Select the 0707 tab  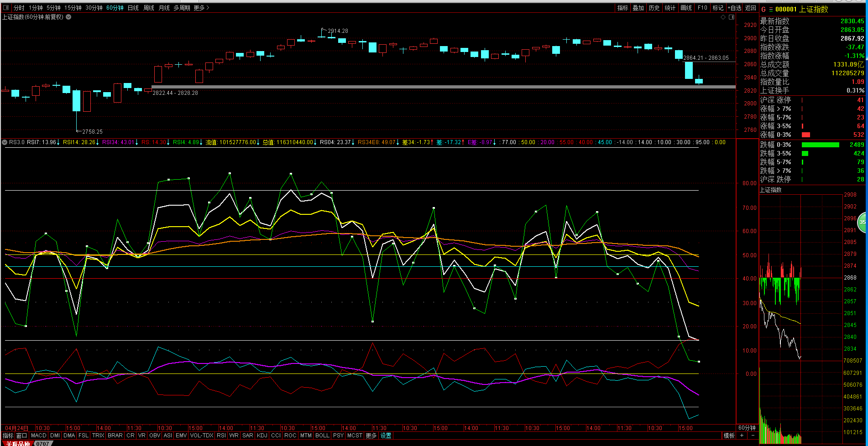[x=42, y=443]
